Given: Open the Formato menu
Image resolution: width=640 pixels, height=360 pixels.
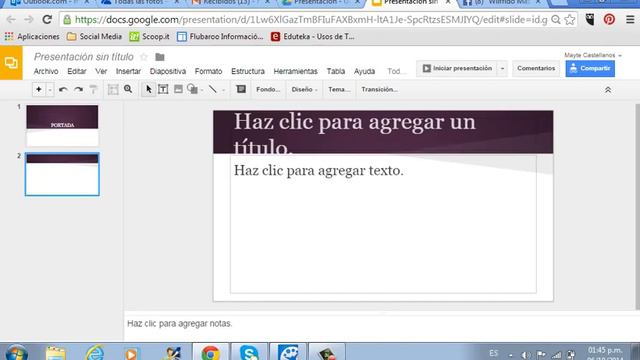Looking at the screenshot, I should (208, 71).
